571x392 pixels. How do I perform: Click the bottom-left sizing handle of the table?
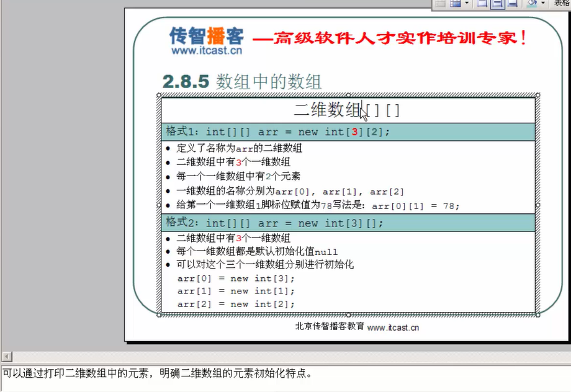[159, 315]
